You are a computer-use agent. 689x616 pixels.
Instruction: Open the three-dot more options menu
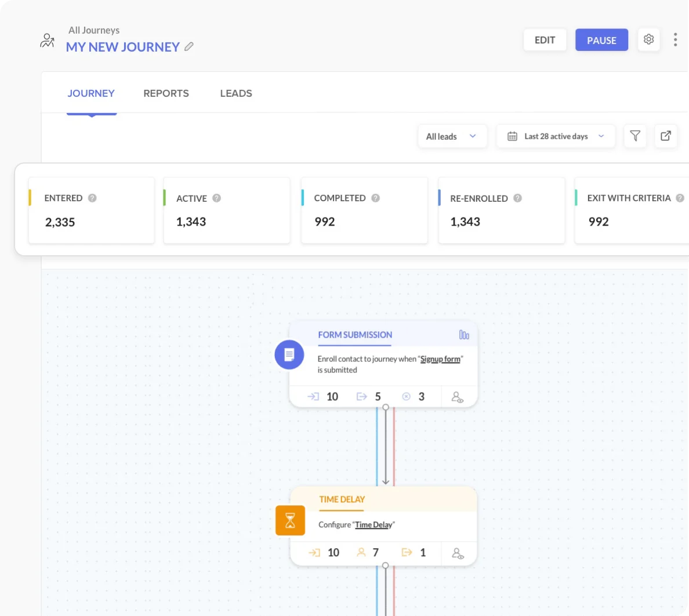(676, 39)
